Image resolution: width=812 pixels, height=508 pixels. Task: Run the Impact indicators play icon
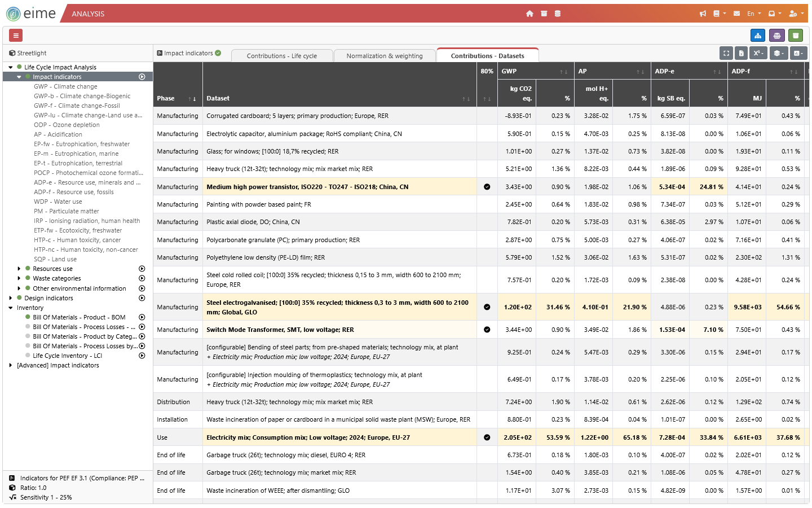pyautogui.click(x=142, y=77)
